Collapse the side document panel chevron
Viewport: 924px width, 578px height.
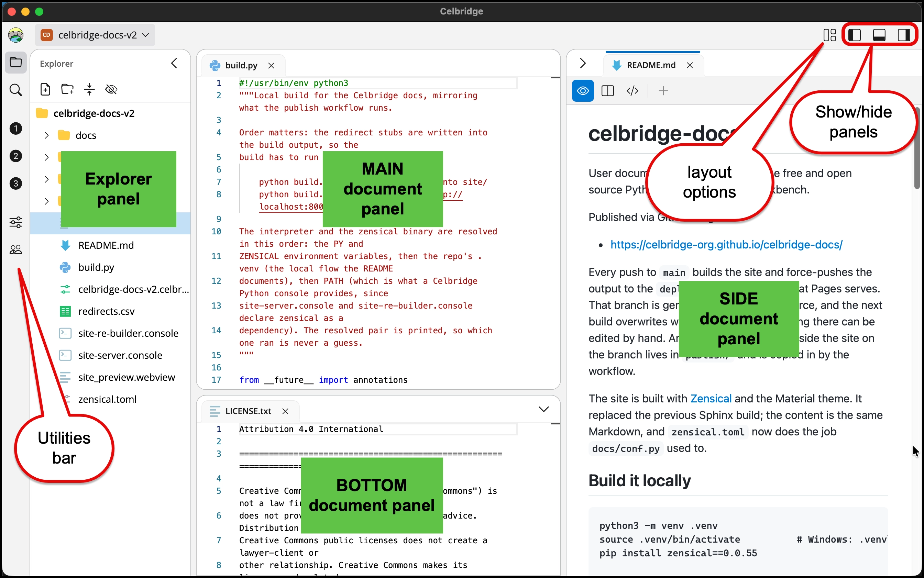pos(583,64)
